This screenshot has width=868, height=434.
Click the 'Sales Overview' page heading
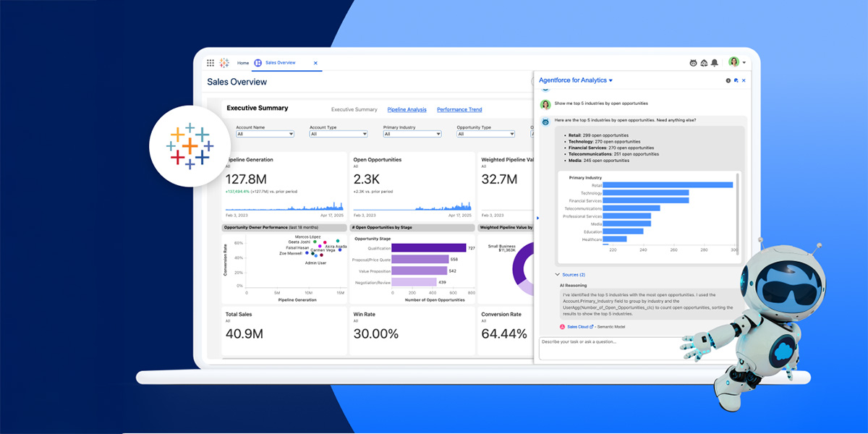click(x=237, y=82)
